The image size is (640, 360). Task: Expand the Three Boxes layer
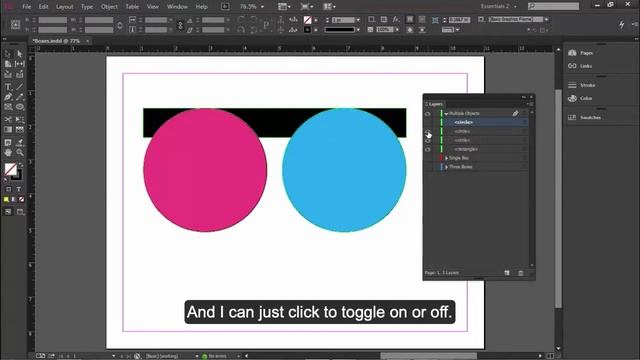coord(447,167)
